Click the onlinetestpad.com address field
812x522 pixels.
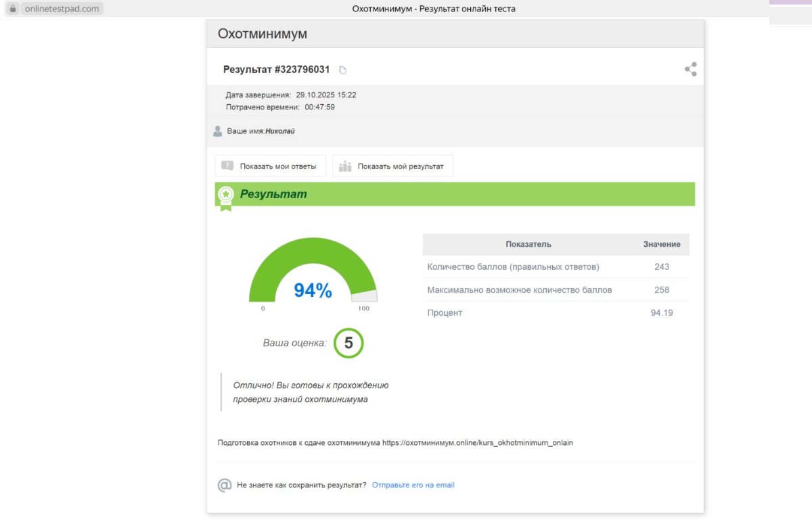62,9
